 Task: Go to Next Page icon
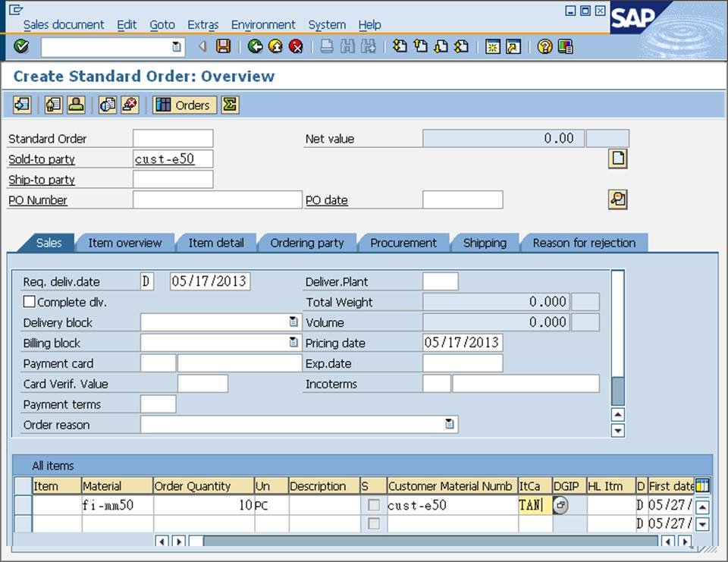pos(441,46)
